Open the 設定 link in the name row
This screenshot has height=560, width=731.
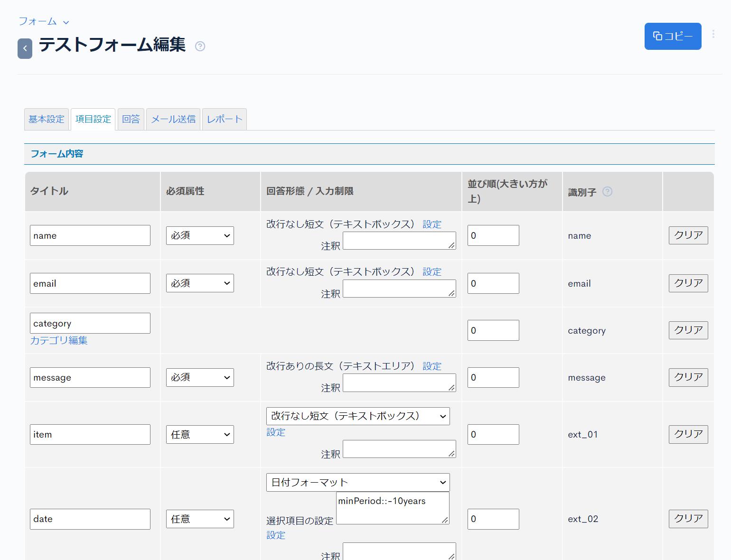click(x=431, y=224)
